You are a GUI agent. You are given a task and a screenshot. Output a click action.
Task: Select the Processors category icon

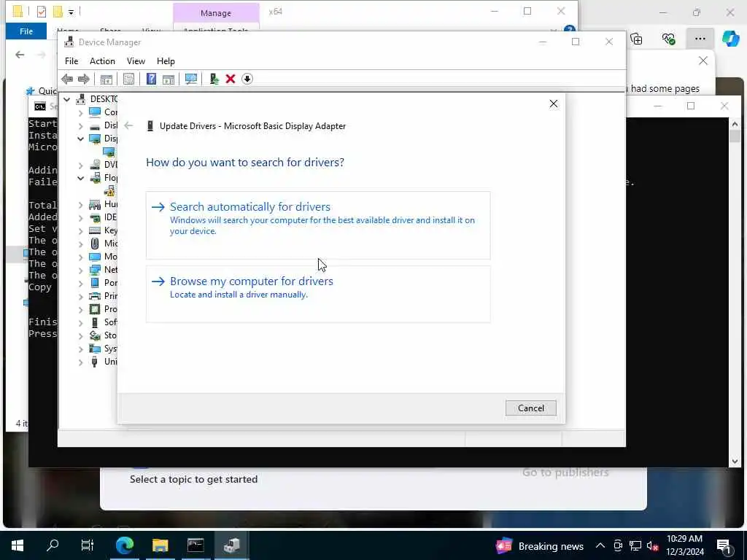pyautogui.click(x=95, y=309)
